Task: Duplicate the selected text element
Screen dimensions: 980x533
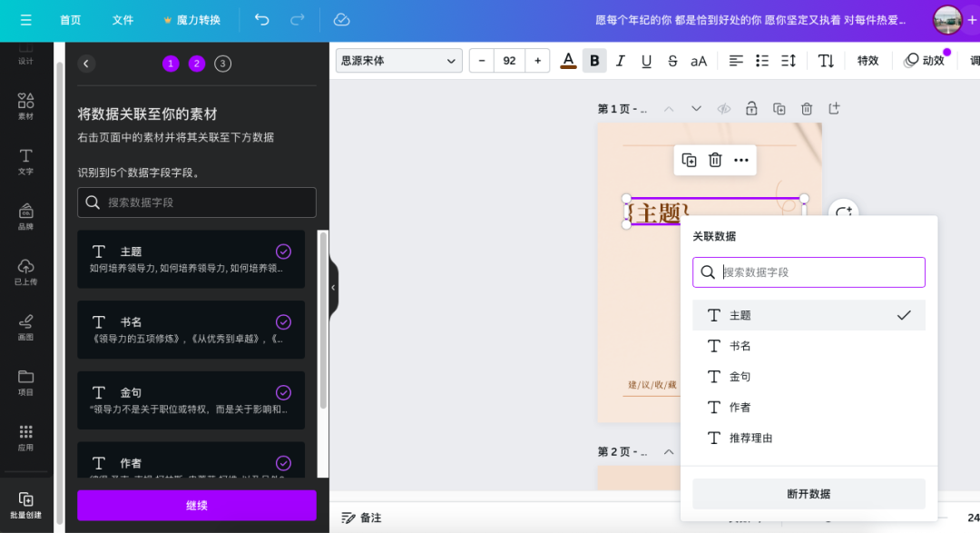Action: click(x=689, y=160)
